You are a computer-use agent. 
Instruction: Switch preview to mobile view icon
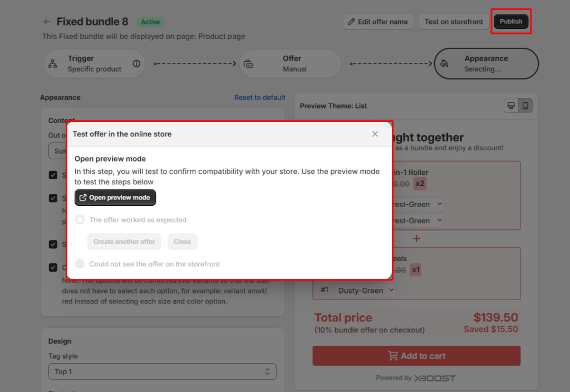(525, 106)
